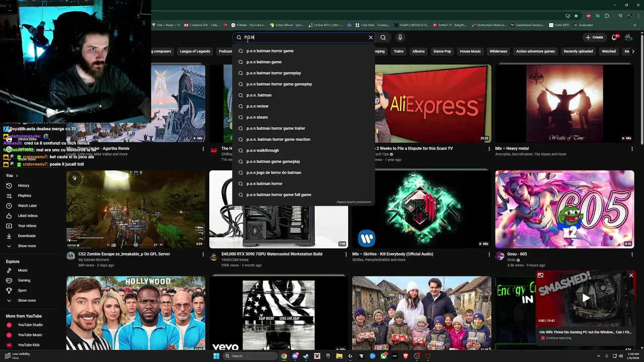This screenshot has width=644, height=362.
Task: Select suggestion 'p.o.n batman game'
Action: (303, 62)
